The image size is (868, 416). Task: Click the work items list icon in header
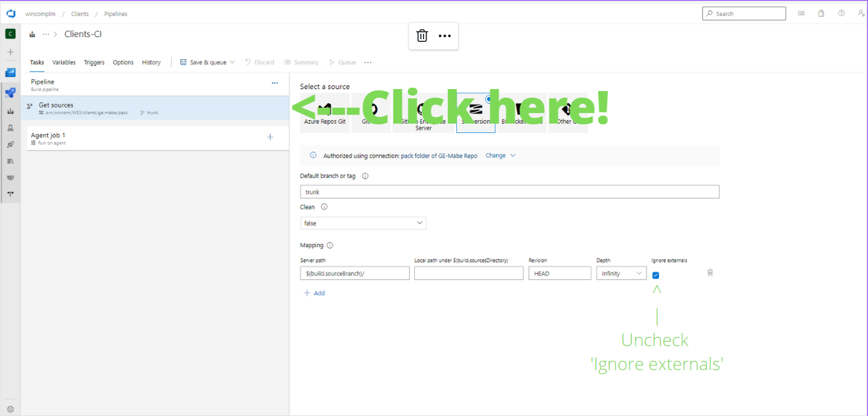point(801,13)
